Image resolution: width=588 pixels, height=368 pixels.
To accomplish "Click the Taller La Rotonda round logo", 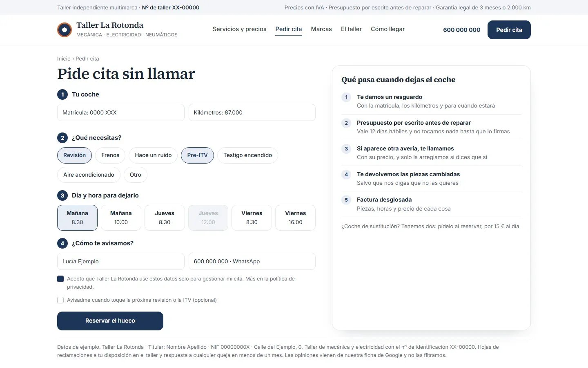I will [65, 30].
